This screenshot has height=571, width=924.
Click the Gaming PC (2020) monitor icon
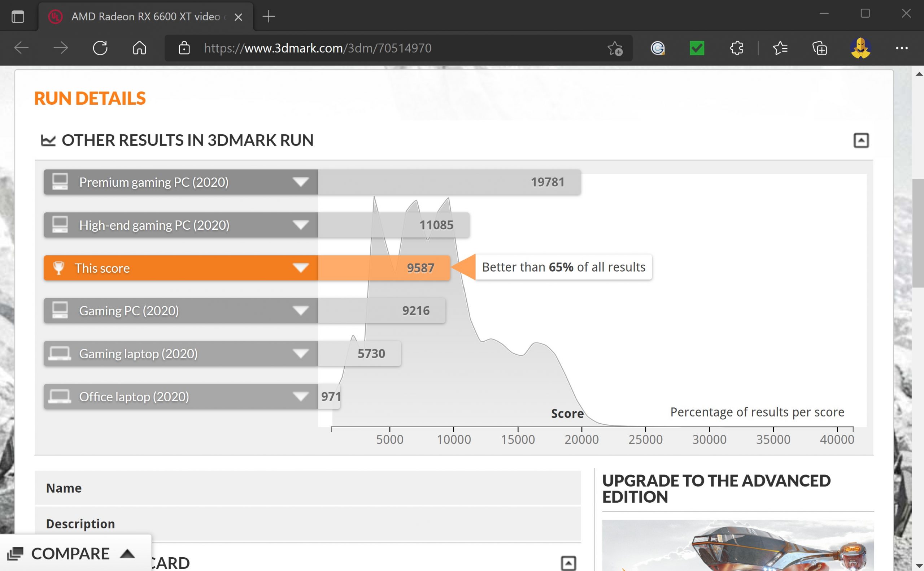coord(60,311)
